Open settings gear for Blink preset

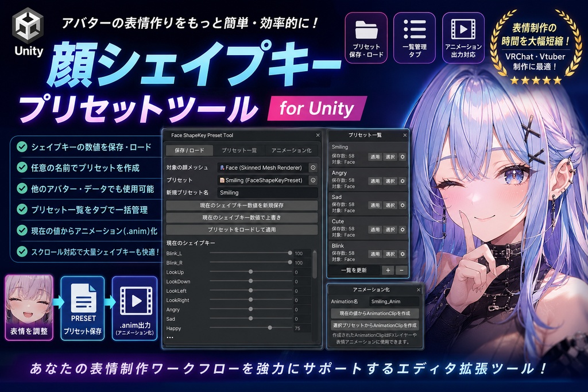click(403, 254)
